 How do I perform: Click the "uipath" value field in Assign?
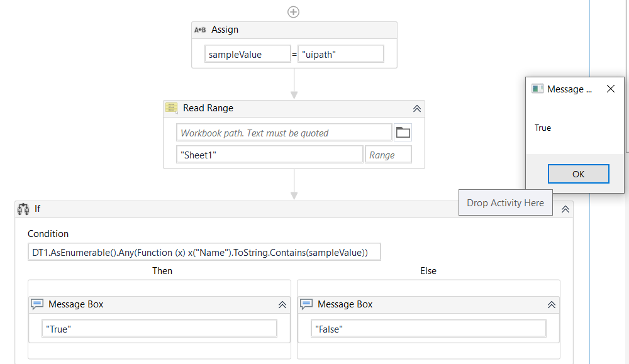(340, 54)
